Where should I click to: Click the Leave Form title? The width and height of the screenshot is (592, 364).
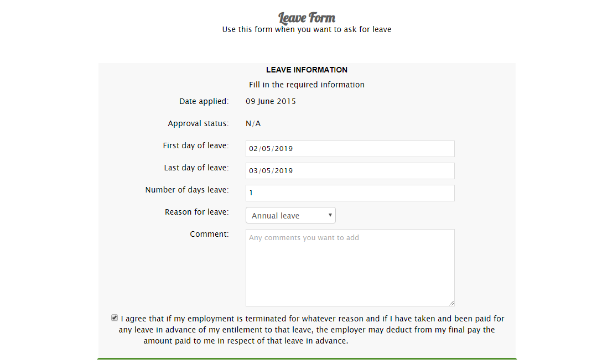tap(307, 18)
